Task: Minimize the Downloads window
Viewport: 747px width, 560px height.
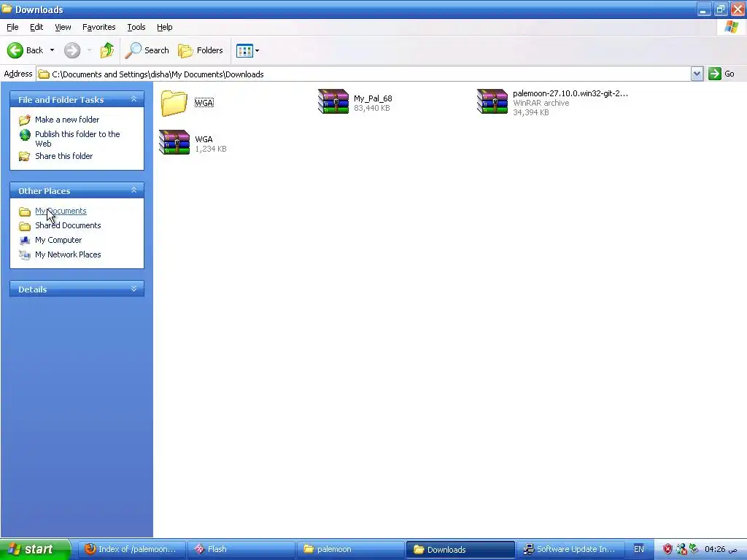Action: (x=704, y=9)
